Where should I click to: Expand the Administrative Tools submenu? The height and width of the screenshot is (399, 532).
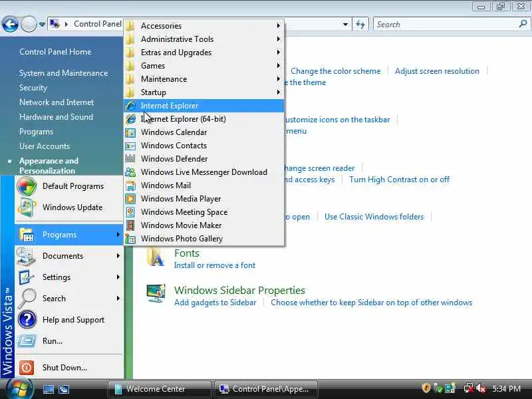(204, 39)
